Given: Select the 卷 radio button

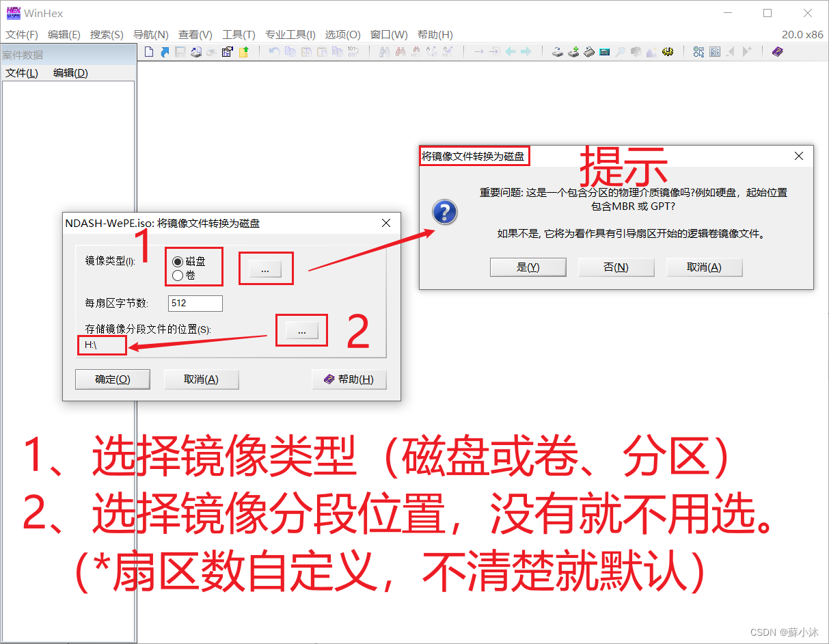Looking at the screenshot, I should (x=177, y=276).
